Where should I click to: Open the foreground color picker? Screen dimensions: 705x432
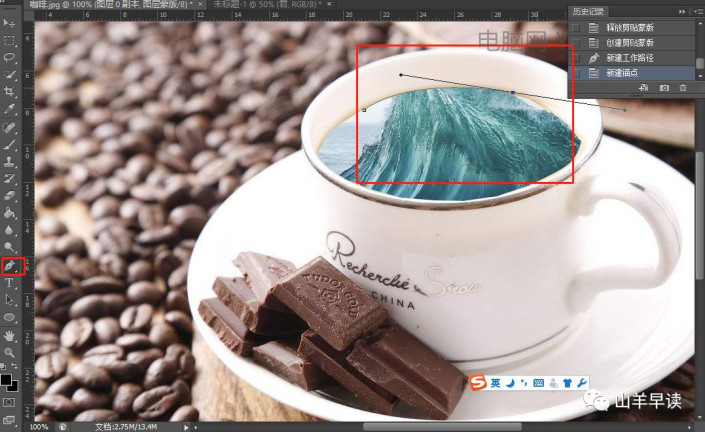tap(5, 380)
